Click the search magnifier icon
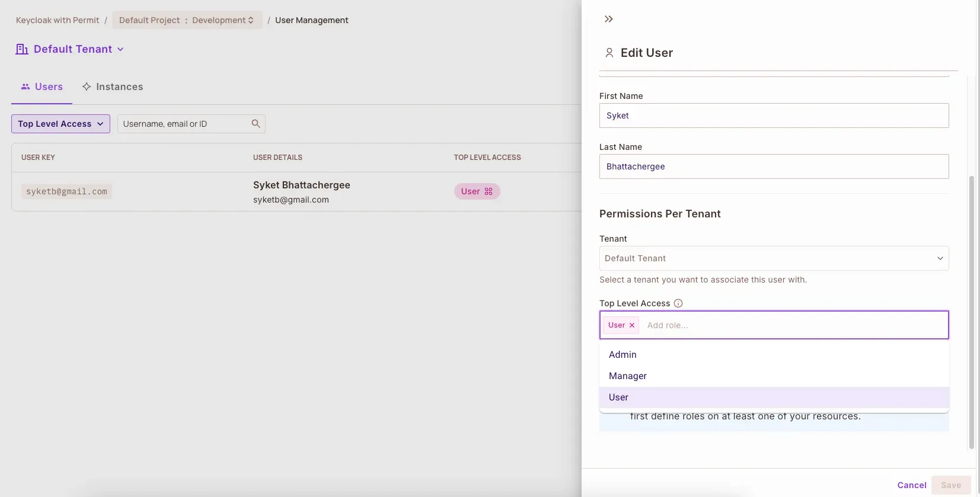This screenshot has height=497, width=980. (x=256, y=124)
